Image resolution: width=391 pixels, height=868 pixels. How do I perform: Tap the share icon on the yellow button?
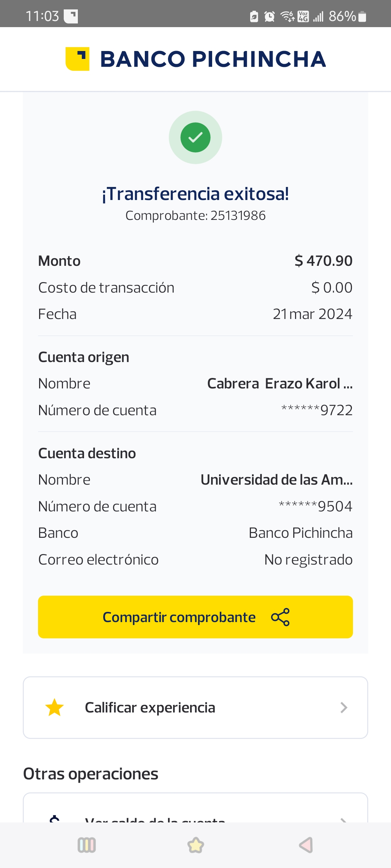pos(280,617)
